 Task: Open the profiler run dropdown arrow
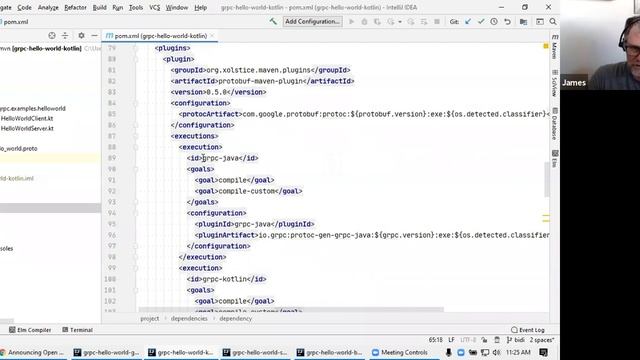[400, 22]
